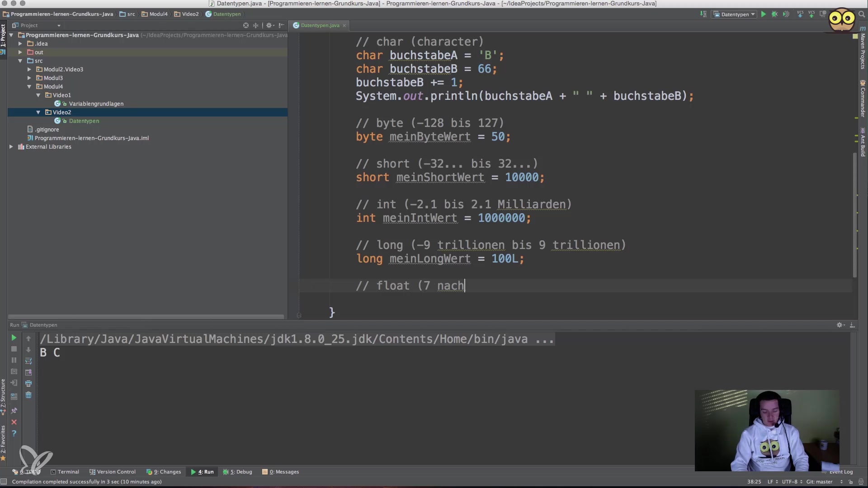Start debugging with the green bug icon
868x488 pixels.
[774, 14]
